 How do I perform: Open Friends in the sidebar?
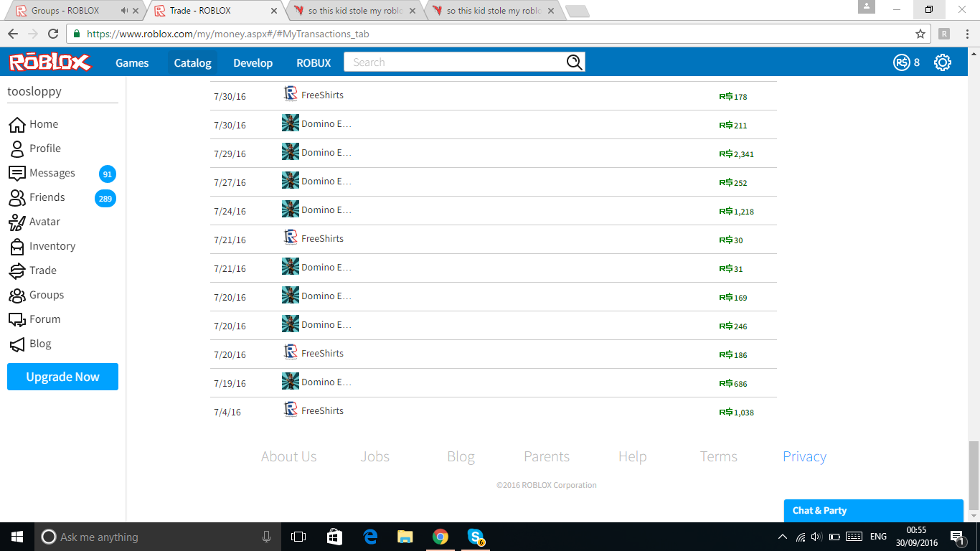(37, 197)
